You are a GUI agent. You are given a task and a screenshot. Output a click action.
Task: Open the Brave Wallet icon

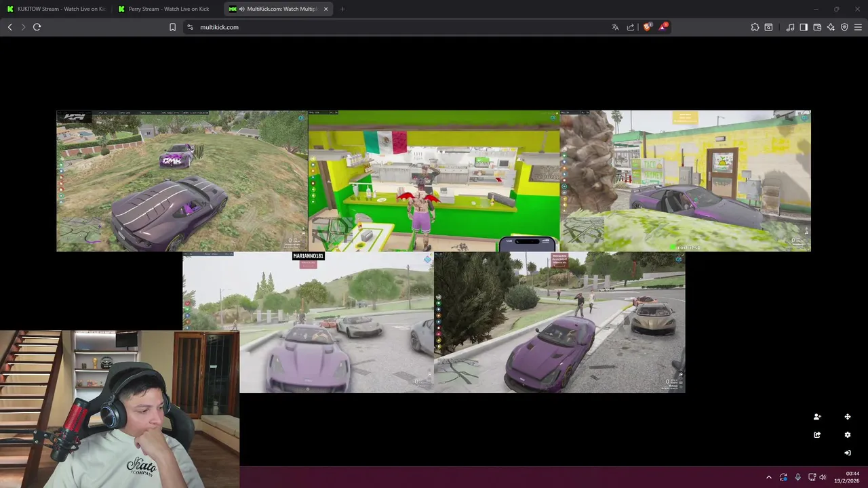point(817,27)
